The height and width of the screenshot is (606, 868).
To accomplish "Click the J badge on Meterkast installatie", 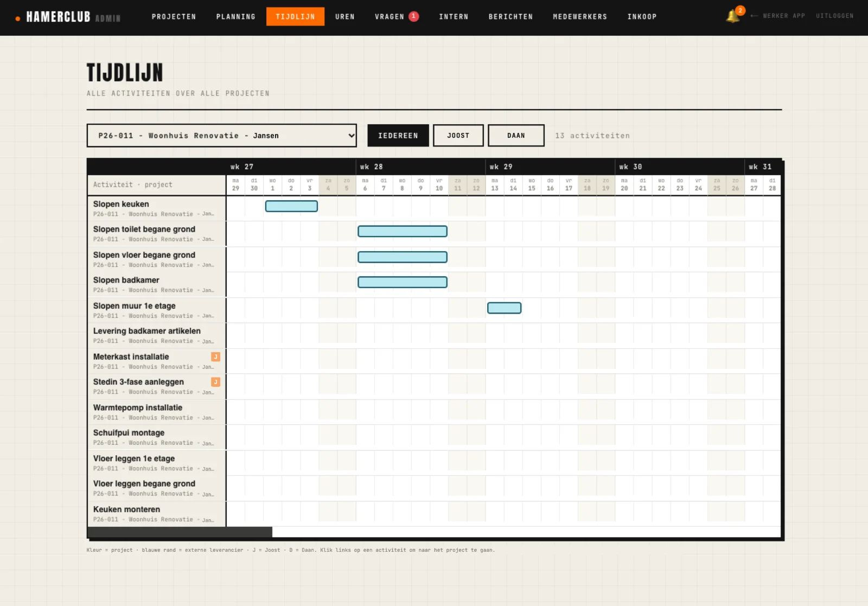I will coord(215,356).
